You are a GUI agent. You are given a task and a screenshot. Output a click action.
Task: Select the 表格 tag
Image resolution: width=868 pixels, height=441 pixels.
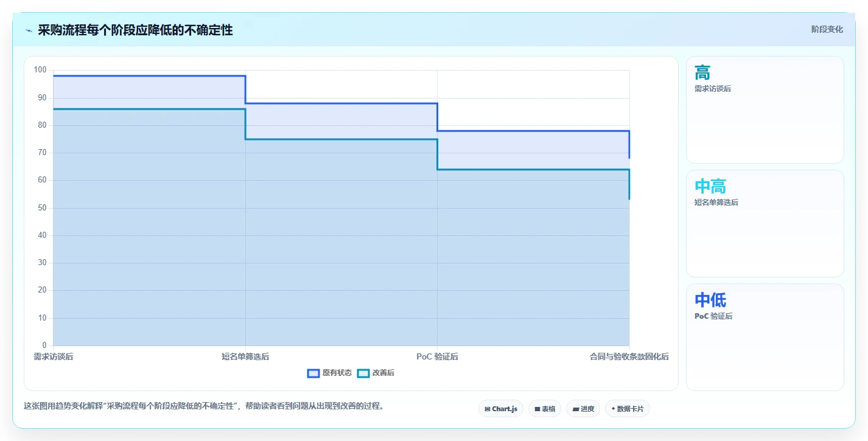tap(545, 409)
